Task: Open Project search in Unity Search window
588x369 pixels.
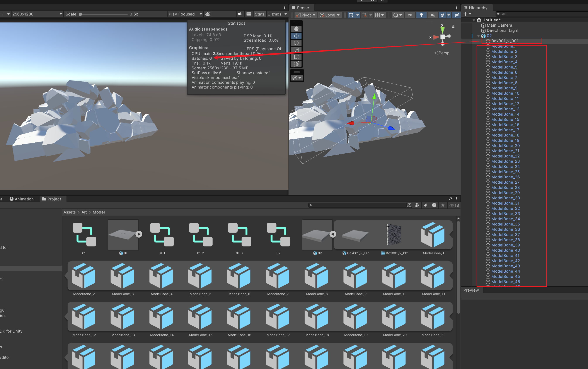Action: click(409, 205)
